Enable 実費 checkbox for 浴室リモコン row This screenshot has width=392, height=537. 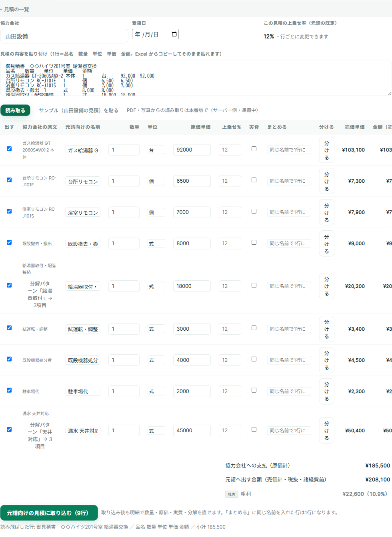[254, 211]
